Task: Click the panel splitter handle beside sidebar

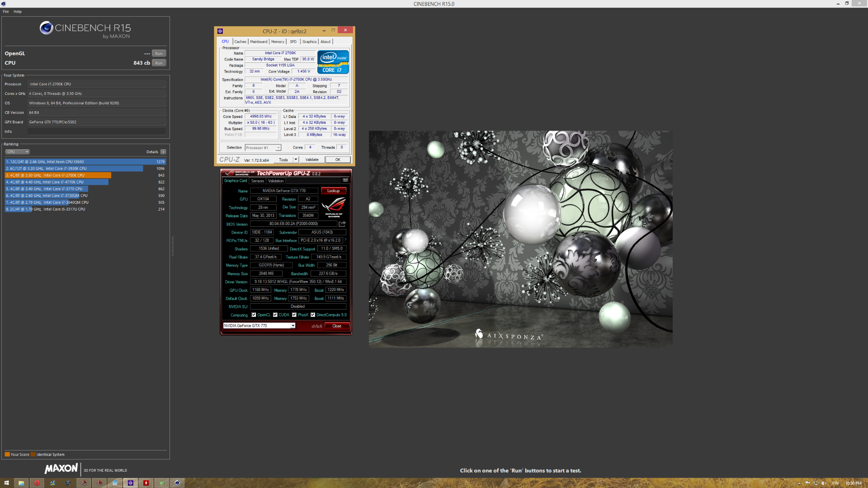Action: pyautogui.click(x=173, y=246)
